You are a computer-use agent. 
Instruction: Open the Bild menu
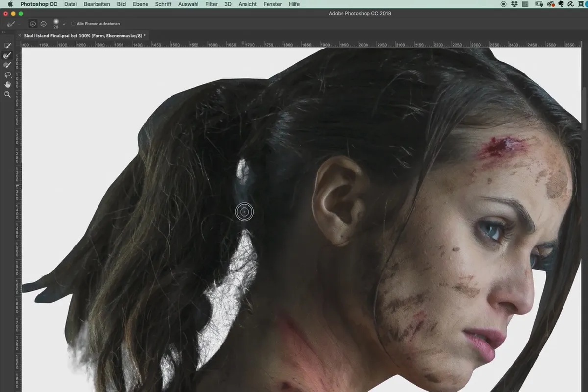tap(122, 4)
